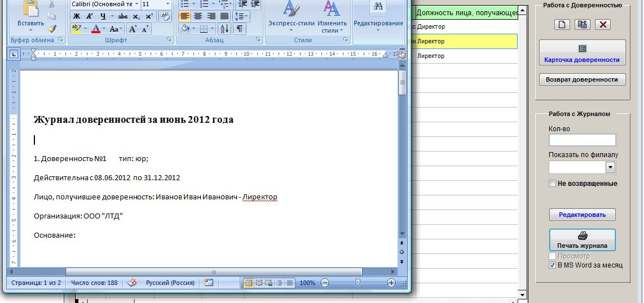Center the paragraph text
Screen dimensions: 644x303
click(x=198, y=16)
